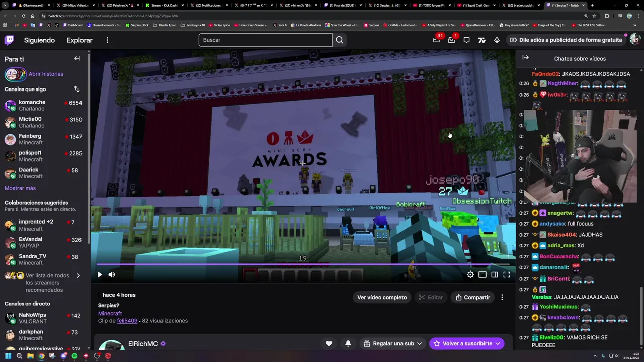Switch to Stream - Kick Dashboard tab
The height and width of the screenshot is (362, 644).
click(164, 5)
